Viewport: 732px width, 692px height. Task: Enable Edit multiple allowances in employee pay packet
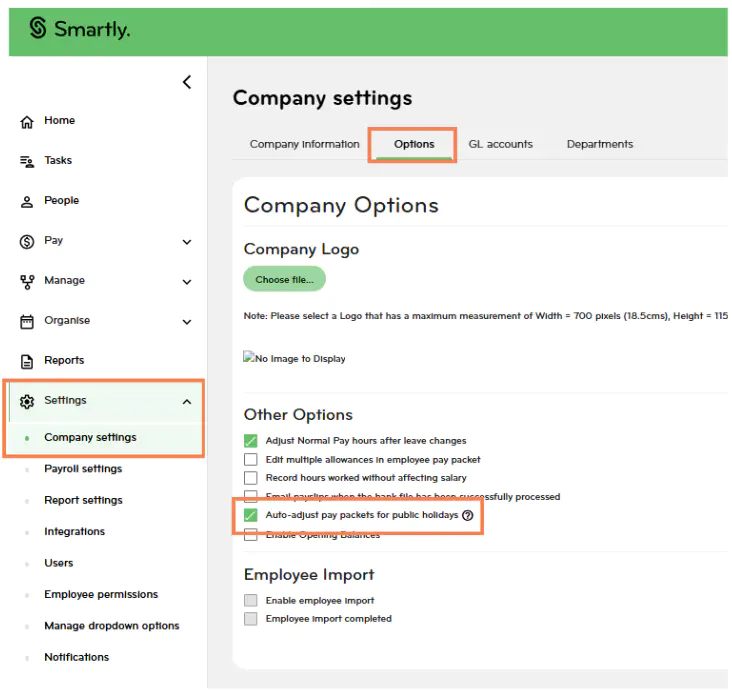click(251, 459)
